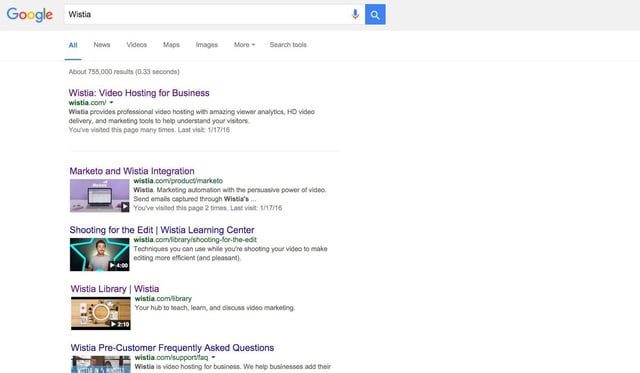Viewport: 640px width, 373px height.
Task: Click the 2:10 duration badge on thumbnail
Action: pyautogui.click(x=120, y=324)
